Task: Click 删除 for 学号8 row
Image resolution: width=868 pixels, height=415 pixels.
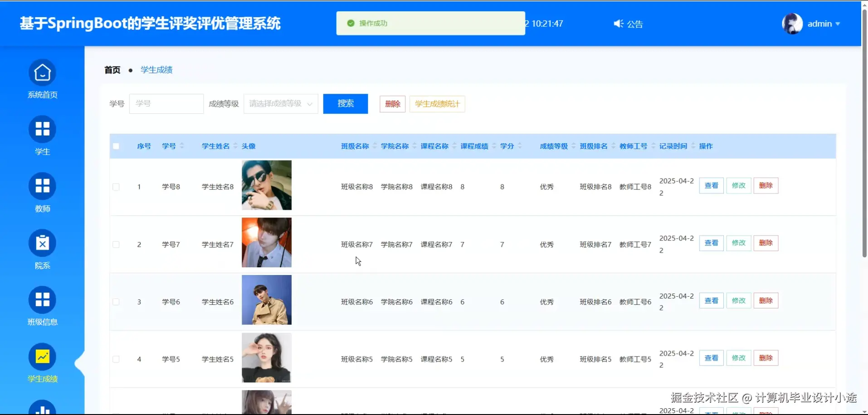Action: tap(766, 186)
